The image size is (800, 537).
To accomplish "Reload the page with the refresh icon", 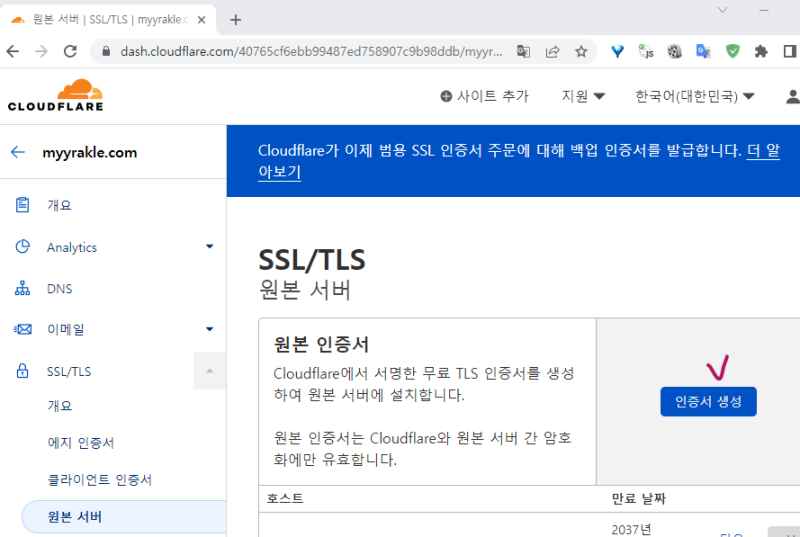I will pyautogui.click(x=70, y=51).
